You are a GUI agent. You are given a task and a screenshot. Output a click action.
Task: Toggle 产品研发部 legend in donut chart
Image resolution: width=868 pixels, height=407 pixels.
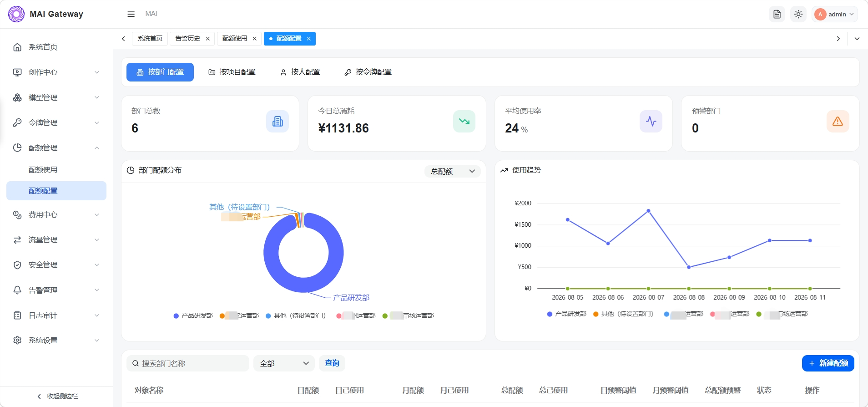[x=193, y=315]
